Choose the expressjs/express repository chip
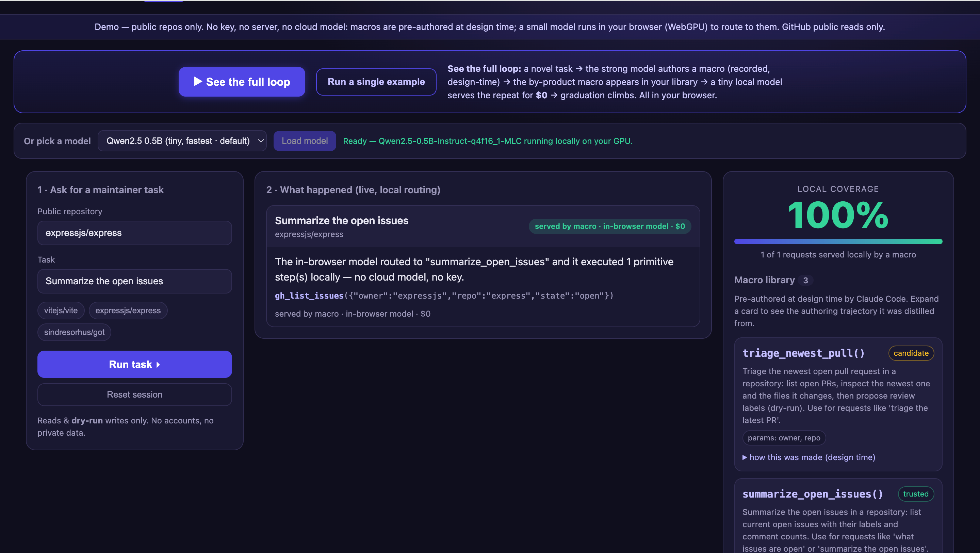The width and height of the screenshot is (980, 553). [x=128, y=311]
